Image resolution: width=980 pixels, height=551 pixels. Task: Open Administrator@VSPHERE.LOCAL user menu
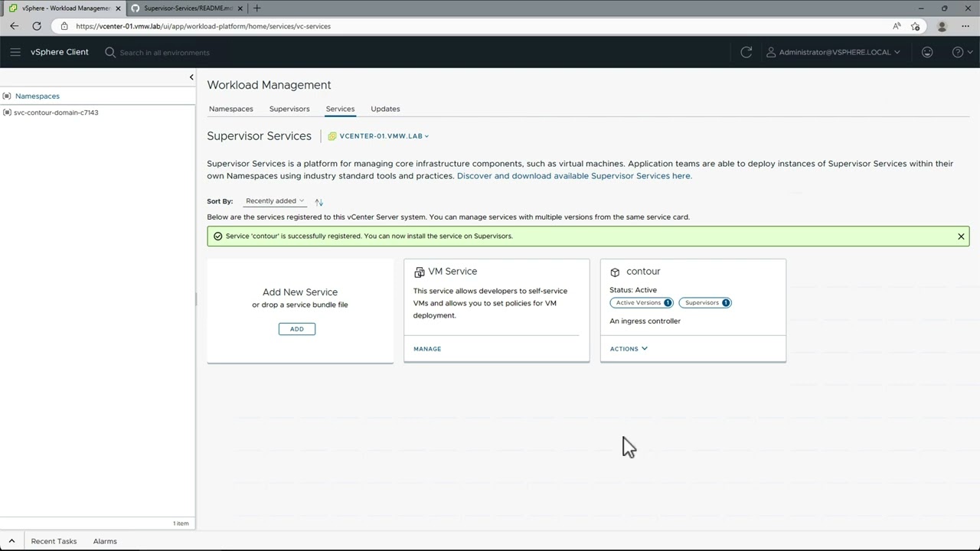coord(834,52)
